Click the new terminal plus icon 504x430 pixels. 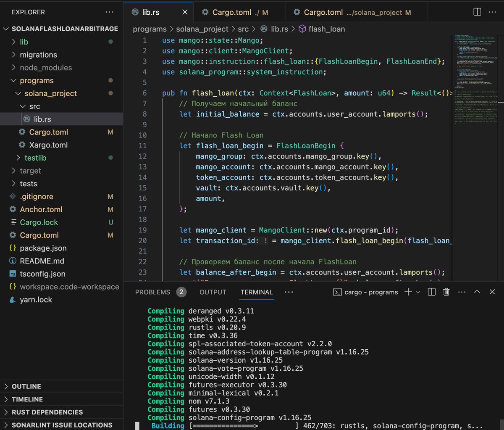coord(408,292)
